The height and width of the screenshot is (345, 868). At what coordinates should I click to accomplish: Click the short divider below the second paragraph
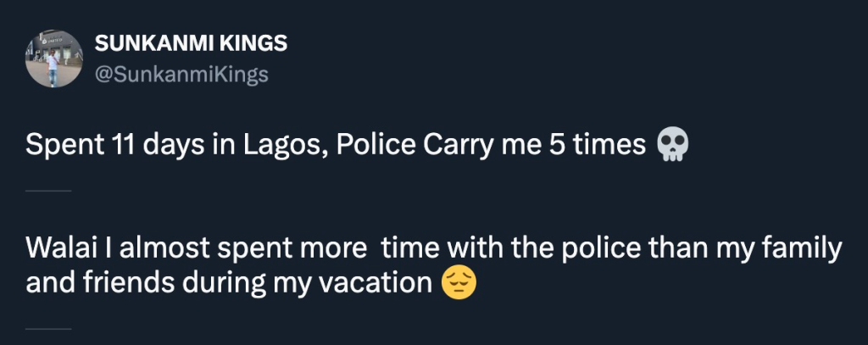pyautogui.click(x=48, y=327)
